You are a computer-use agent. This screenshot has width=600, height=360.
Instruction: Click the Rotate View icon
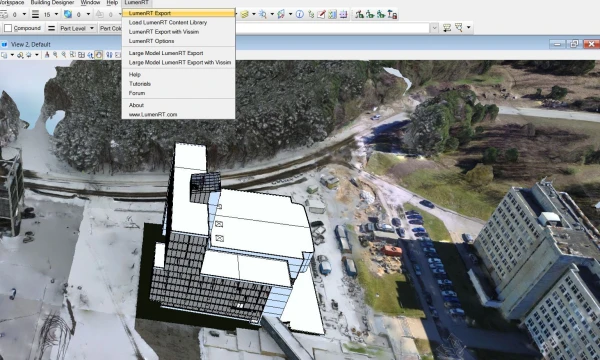90,55
